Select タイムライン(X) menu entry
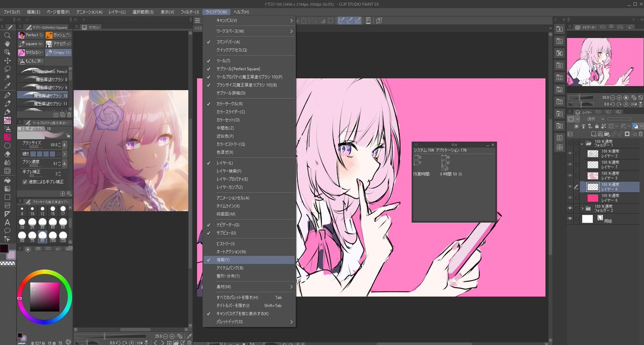The width and height of the screenshot is (644, 345). (x=250, y=206)
